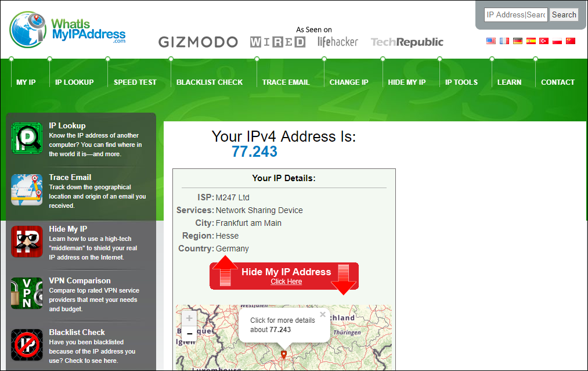Click the Hesse region value
Screen dimensions: 588x371
[228, 236]
